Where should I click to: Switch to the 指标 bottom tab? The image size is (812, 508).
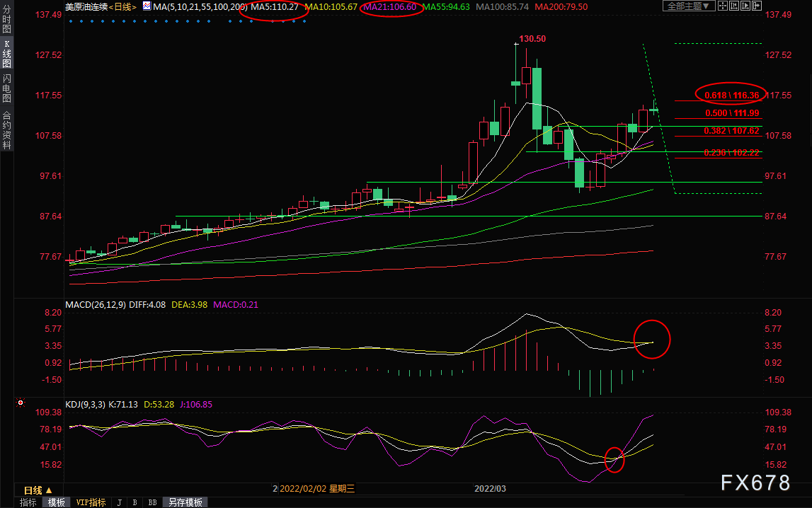pyautogui.click(x=28, y=502)
